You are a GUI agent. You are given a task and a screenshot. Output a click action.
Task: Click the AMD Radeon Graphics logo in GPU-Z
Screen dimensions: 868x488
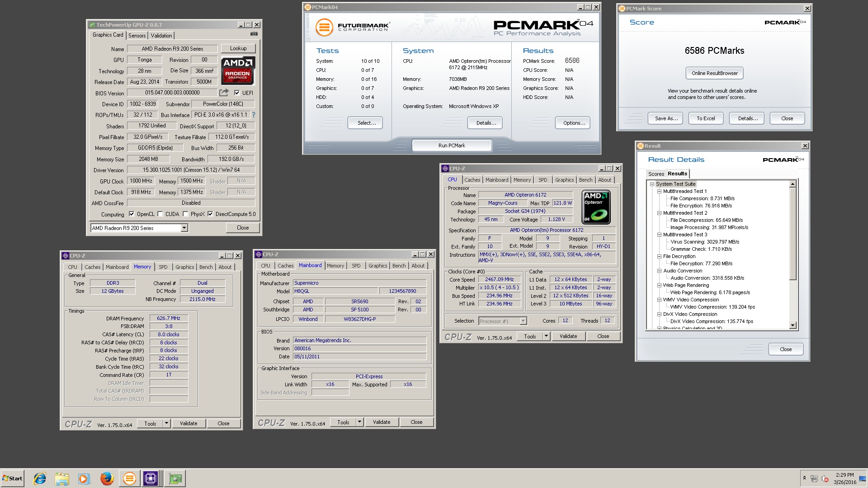[x=238, y=70]
